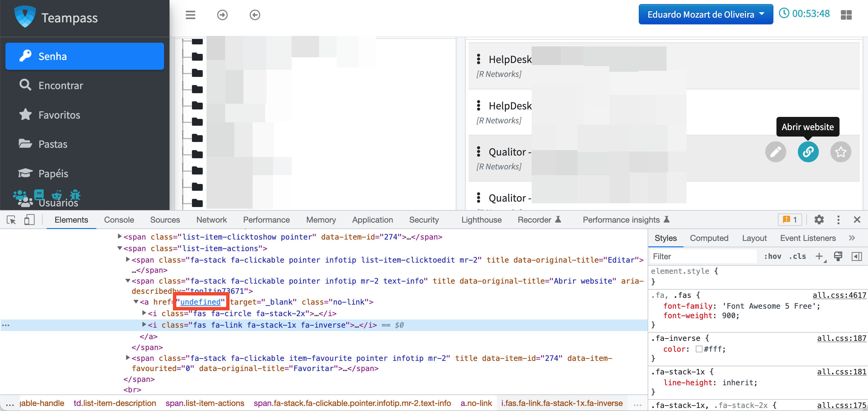Select the inspect element cursor icon
This screenshot has height=411, width=868.
tap(11, 220)
